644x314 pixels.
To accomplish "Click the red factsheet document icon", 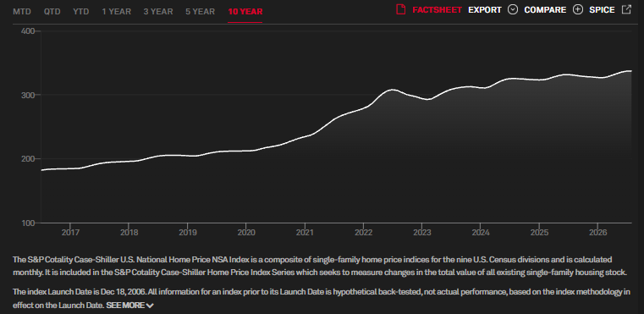I will click(400, 9).
